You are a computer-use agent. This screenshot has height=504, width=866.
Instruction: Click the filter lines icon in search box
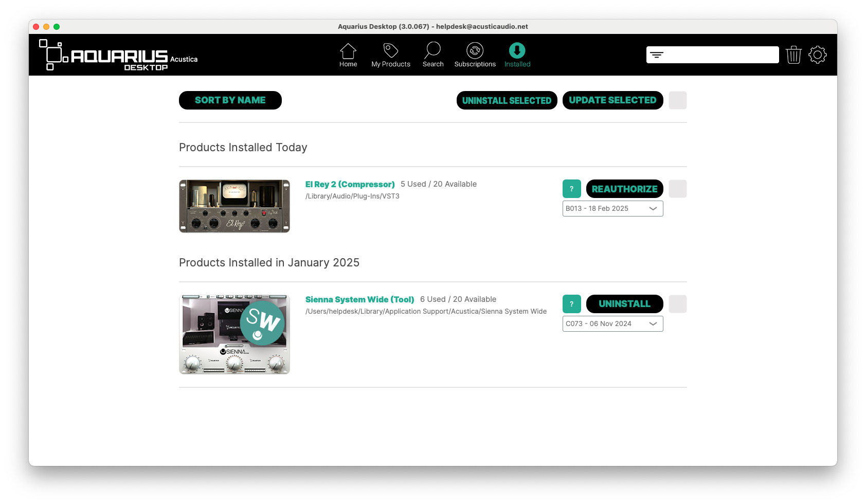(657, 55)
